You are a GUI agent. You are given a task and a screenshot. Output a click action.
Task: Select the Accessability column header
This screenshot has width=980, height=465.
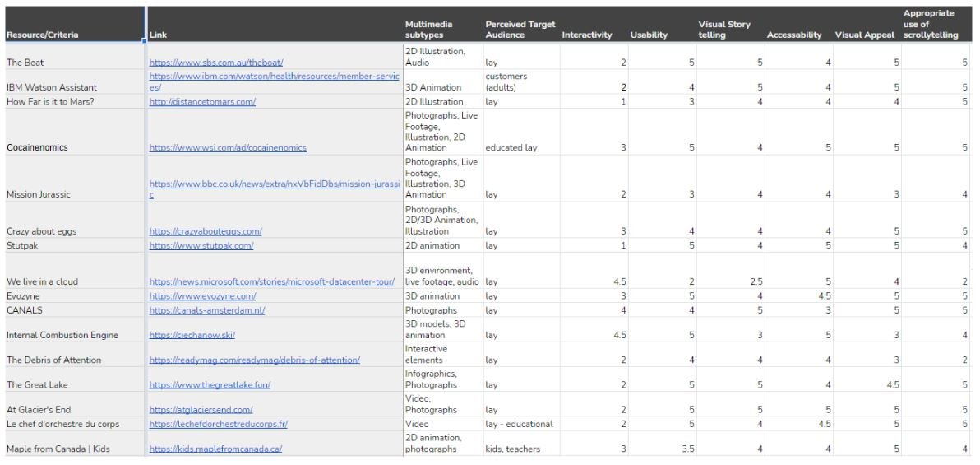798,25
